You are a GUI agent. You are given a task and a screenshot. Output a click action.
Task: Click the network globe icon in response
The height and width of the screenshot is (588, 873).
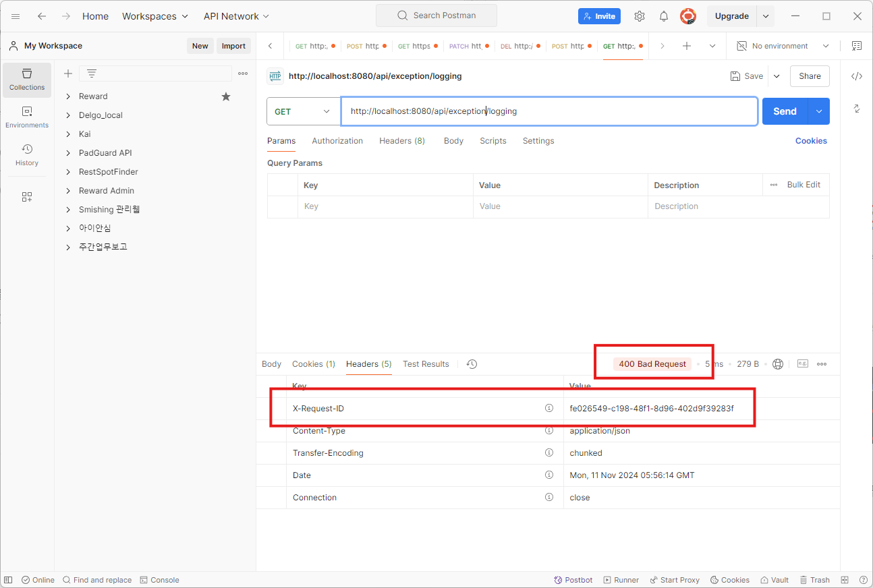778,364
